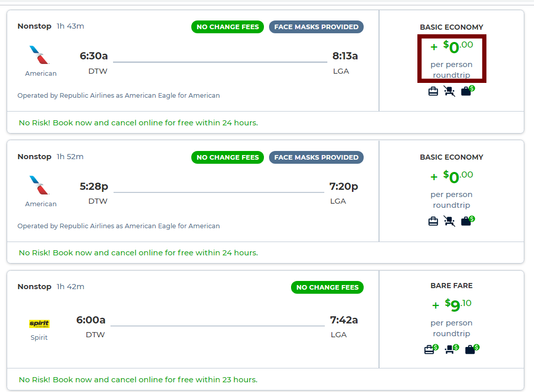Click Face Masks Provided badge on 5:28p flight

(x=316, y=158)
